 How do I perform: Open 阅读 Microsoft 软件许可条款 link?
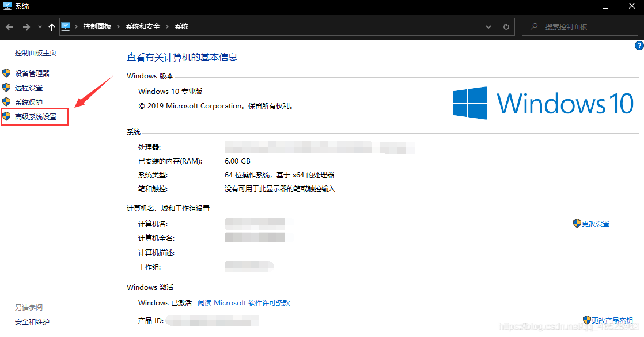[244, 303]
